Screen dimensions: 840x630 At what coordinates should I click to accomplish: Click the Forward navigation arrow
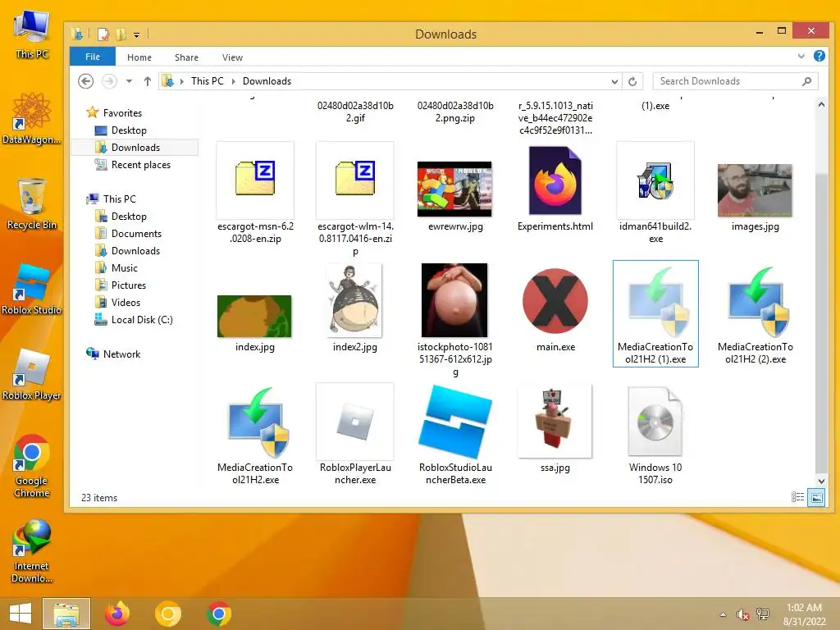click(109, 81)
